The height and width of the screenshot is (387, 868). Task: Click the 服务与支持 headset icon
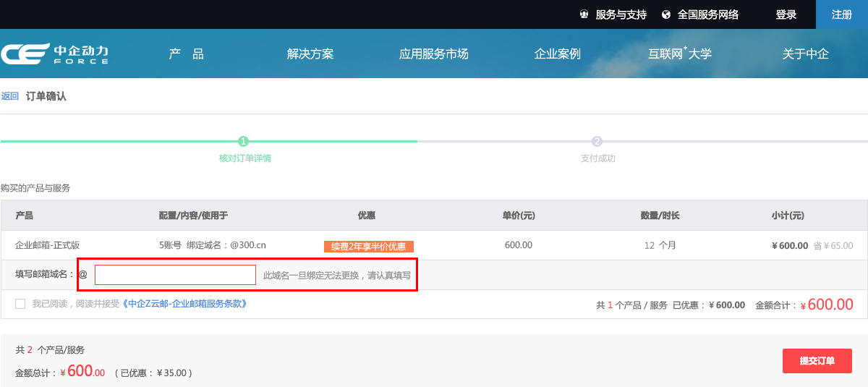584,14
